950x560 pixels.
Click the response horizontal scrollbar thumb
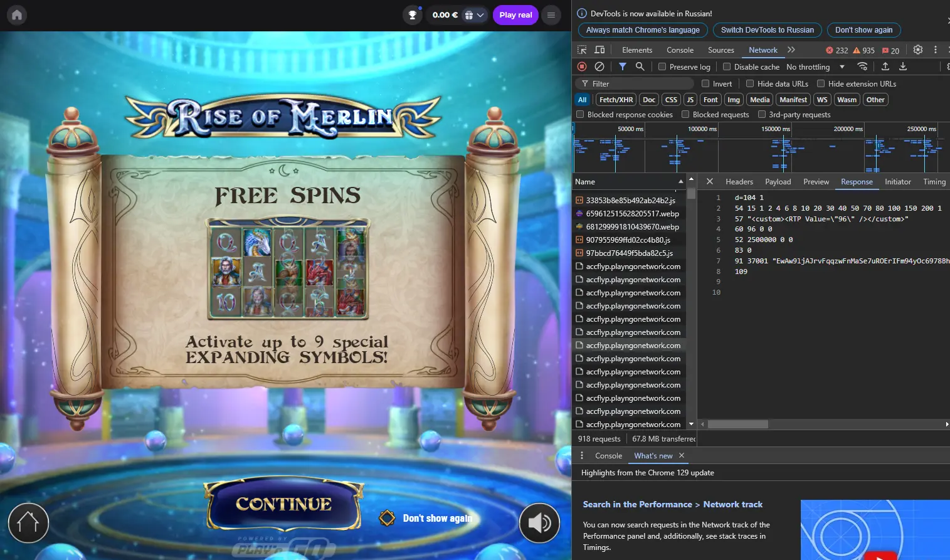(x=737, y=425)
